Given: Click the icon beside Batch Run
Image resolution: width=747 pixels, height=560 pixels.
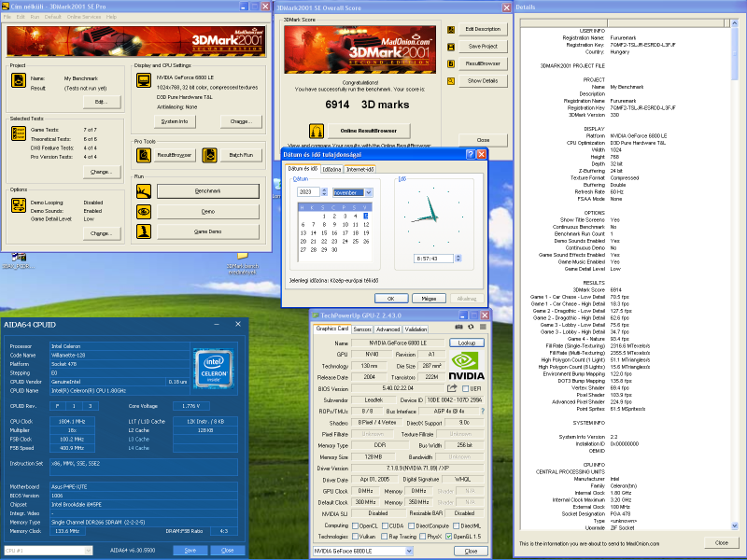Looking at the screenshot, I should [x=209, y=155].
